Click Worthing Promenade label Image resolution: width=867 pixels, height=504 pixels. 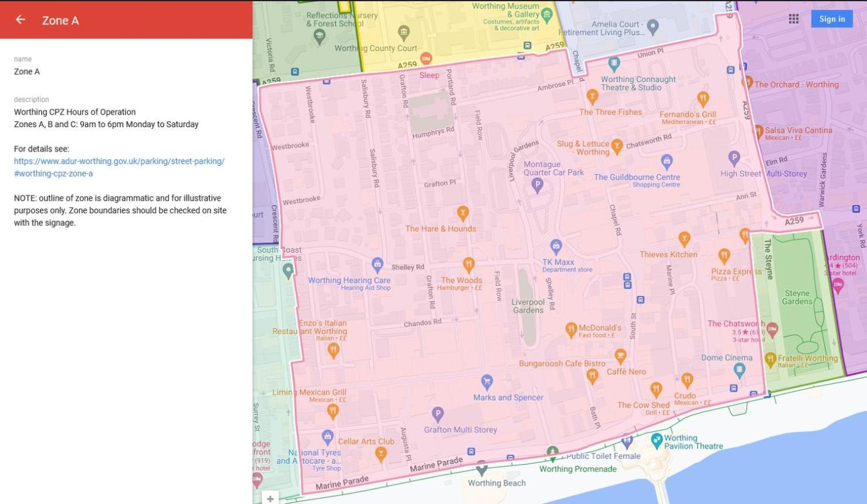coord(578,469)
